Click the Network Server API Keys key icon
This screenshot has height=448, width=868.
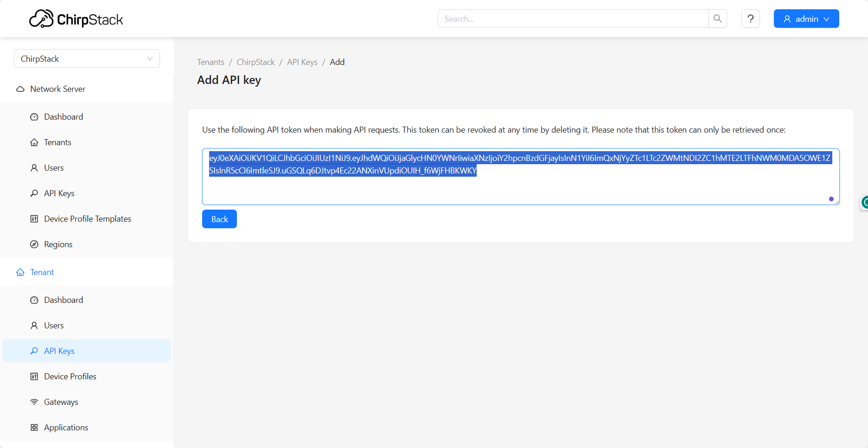click(34, 193)
